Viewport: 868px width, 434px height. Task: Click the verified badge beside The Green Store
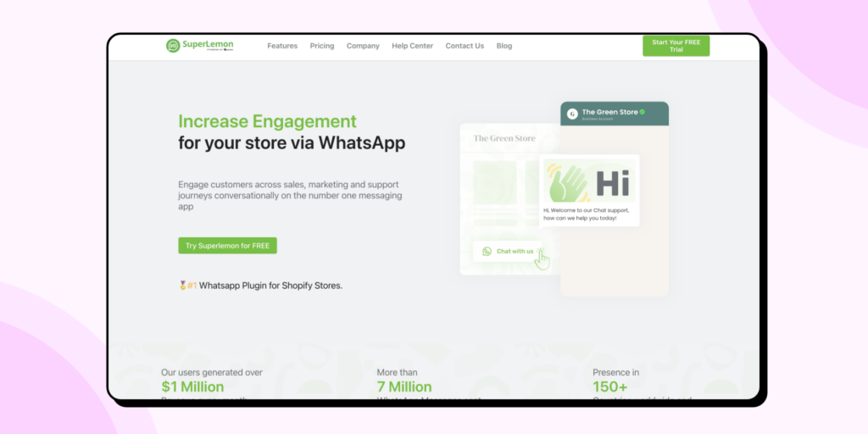click(x=643, y=112)
